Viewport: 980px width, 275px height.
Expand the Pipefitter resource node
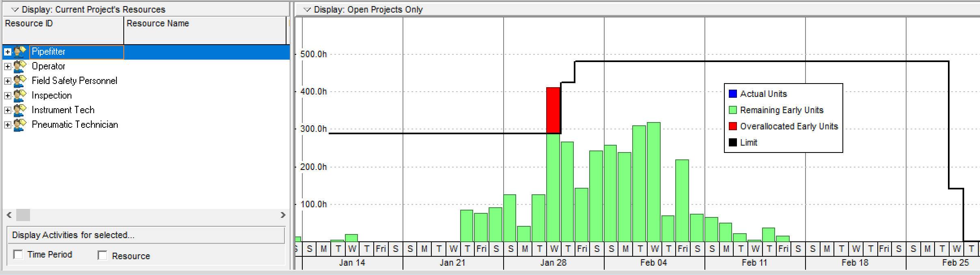[7, 52]
